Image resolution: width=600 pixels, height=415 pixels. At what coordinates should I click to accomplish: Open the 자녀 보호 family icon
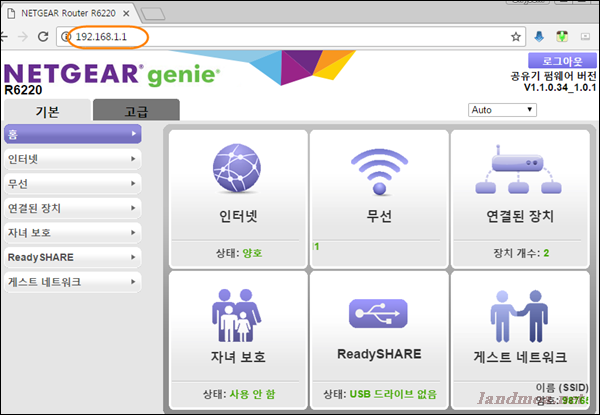point(237,315)
